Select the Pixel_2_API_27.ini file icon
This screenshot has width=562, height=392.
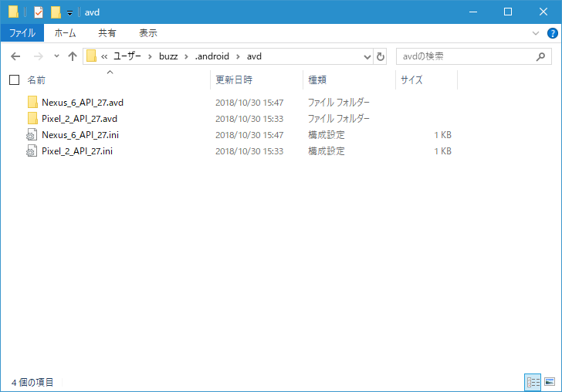(32, 150)
